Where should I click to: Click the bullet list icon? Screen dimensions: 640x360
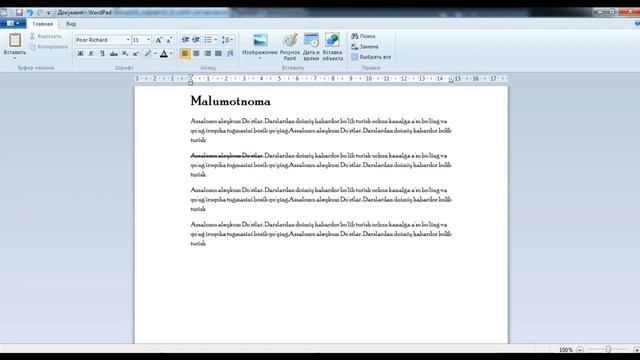(x=208, y=40)
